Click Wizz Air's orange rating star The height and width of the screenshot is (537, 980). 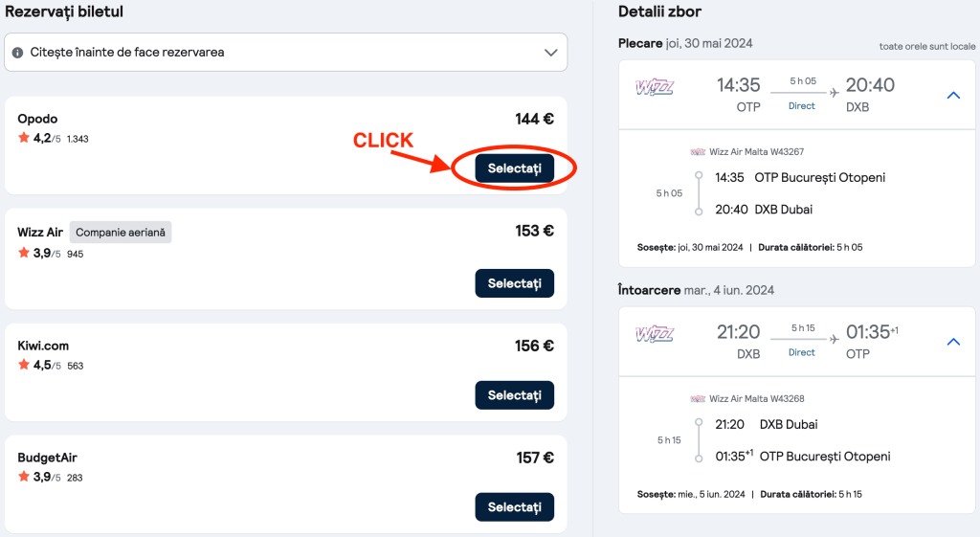(23, 253)
